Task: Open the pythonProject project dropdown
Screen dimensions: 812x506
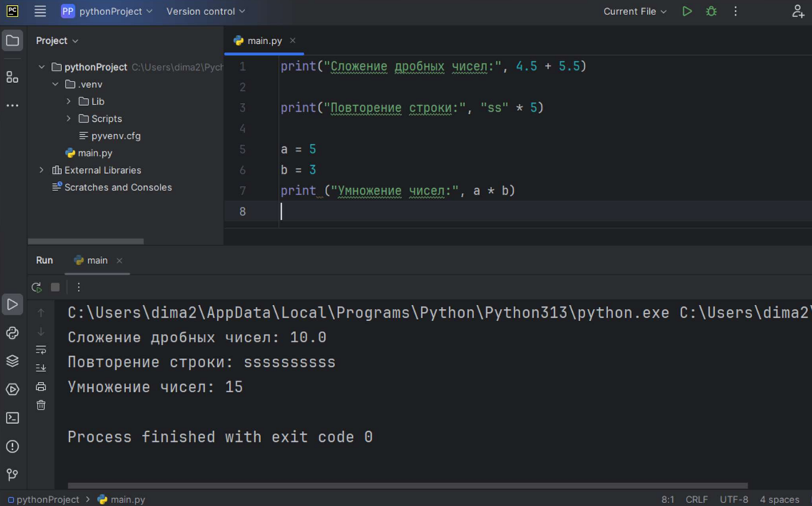Action: click(x=107, y=11)
